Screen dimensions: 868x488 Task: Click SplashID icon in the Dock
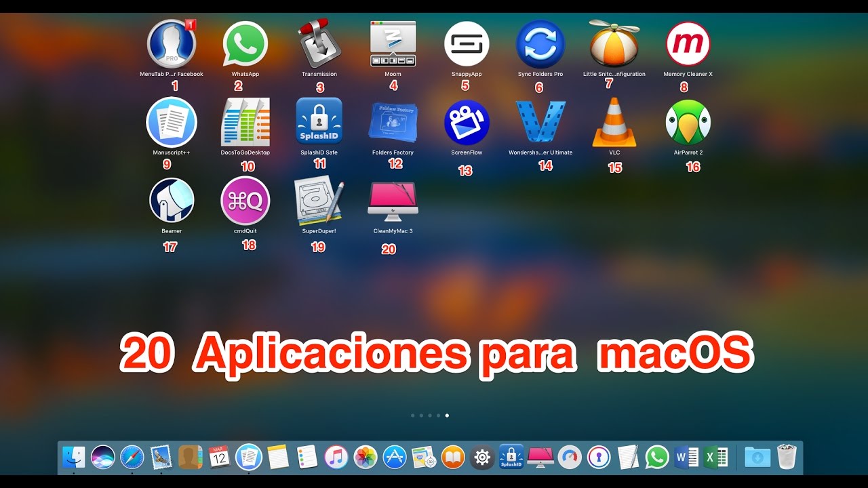coord(511,457)
